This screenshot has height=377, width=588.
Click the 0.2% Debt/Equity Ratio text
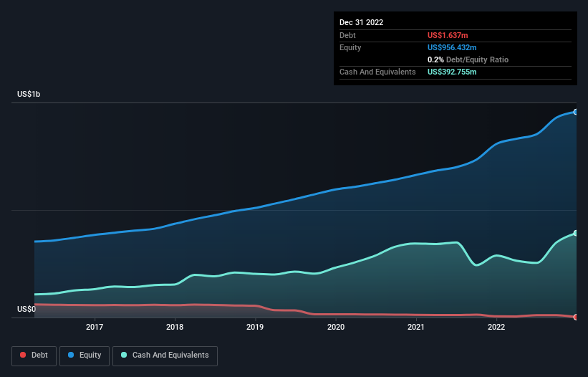coord(468,59)
